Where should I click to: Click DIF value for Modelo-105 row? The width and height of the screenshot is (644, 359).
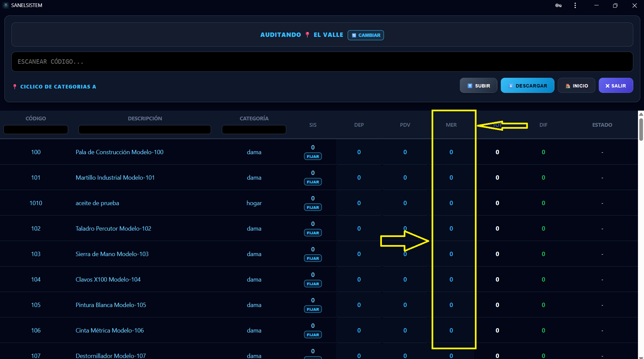point(543,305)
